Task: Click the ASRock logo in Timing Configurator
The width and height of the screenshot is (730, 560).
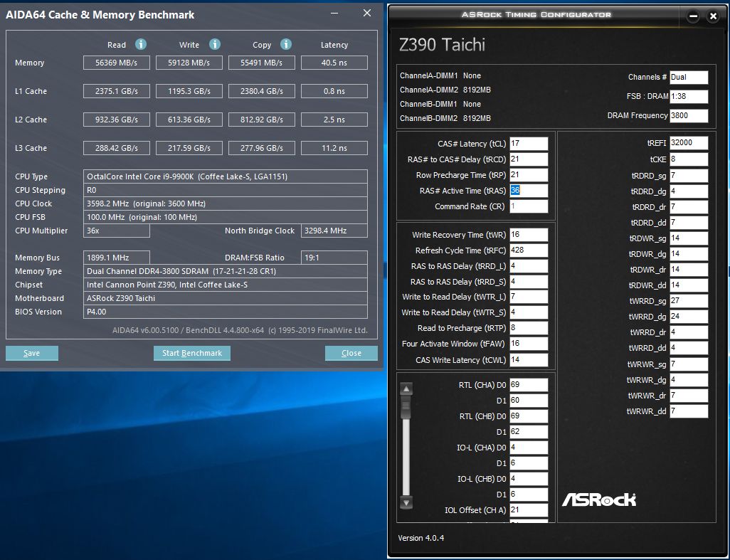Action: tap(599, 500)
